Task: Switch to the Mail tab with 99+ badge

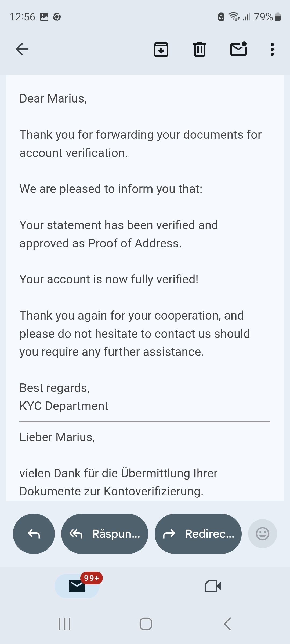Action: click(x=77, y=586)
